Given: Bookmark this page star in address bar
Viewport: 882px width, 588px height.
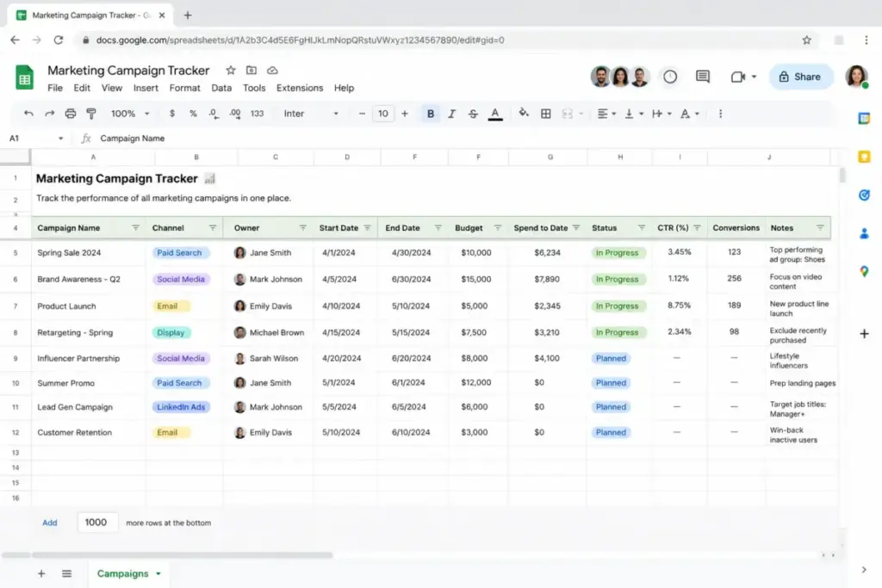Looking at the screenshot, I should pyautogui.click(x=806, y=40).
